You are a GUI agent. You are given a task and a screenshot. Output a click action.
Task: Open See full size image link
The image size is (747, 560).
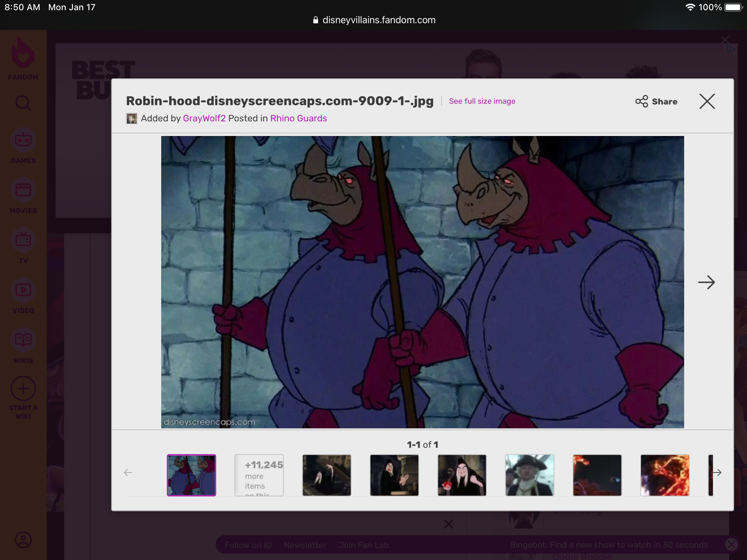click(x=482, y=101)
